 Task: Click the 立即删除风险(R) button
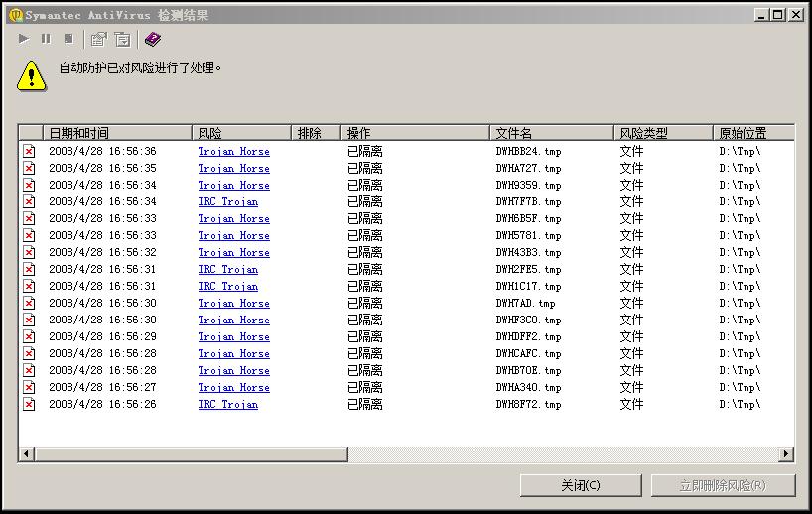click(x=723, y=485)
